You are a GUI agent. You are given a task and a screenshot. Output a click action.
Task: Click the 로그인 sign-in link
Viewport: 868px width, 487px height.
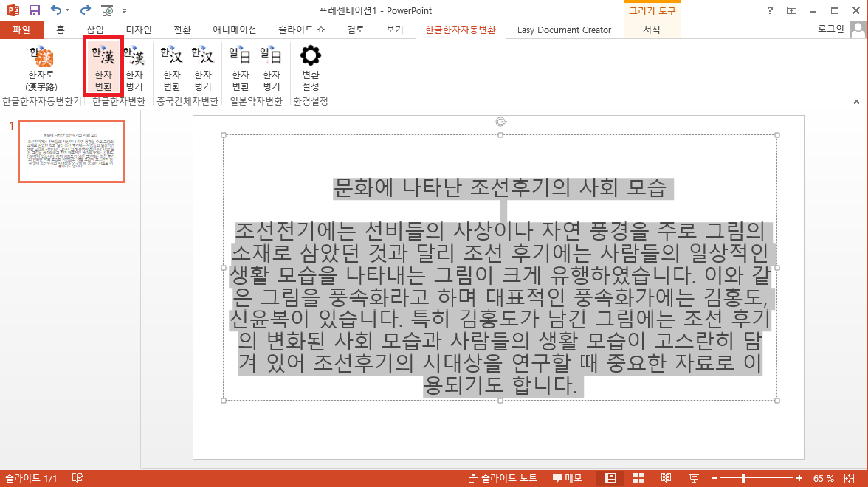click(830, 29)
